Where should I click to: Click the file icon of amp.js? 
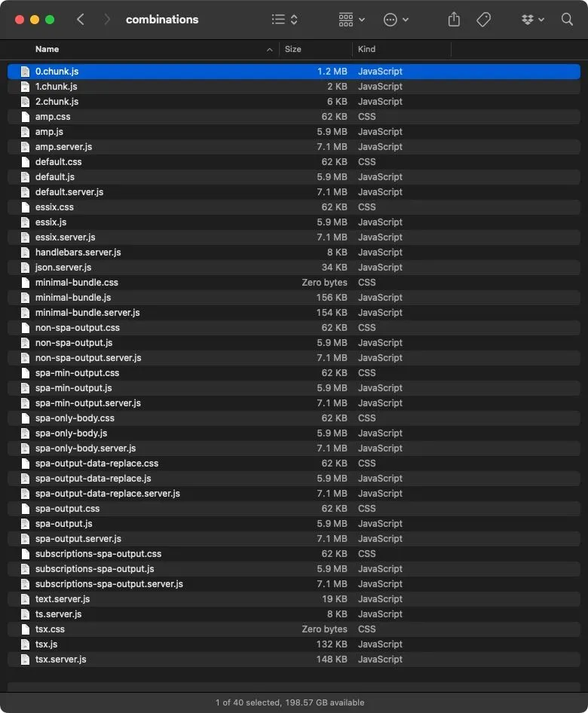pos(26,131)
